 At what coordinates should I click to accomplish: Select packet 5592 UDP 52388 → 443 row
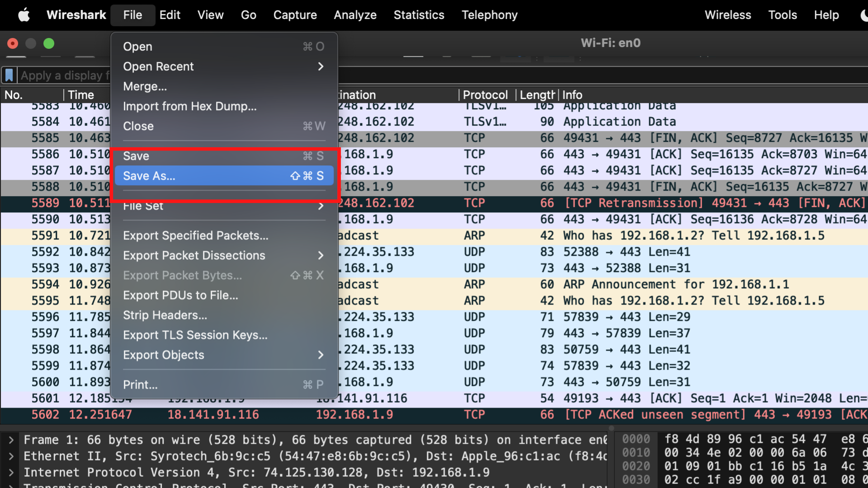click(603, 252)
